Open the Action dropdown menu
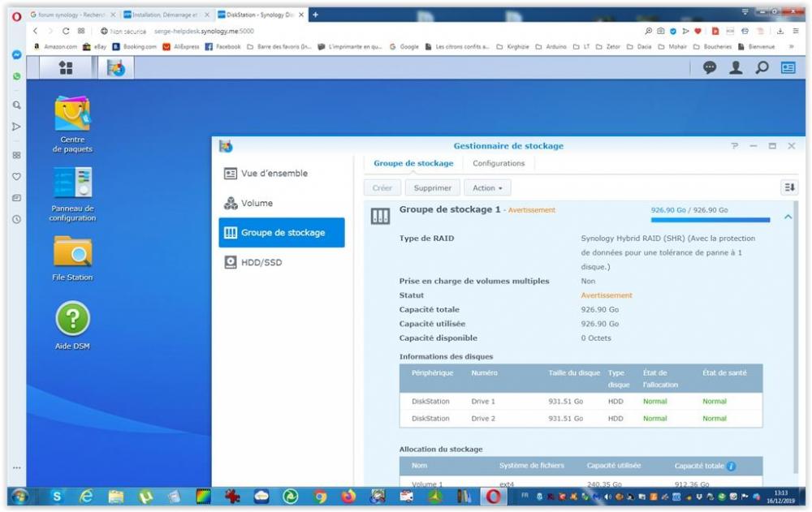 click(x=487, y=187)
